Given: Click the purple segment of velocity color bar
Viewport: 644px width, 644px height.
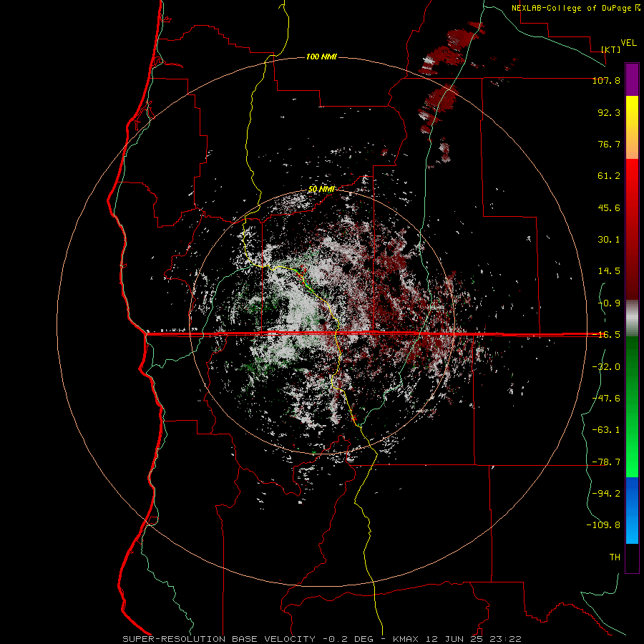Looking at the screenshot, I should [632, 79].
